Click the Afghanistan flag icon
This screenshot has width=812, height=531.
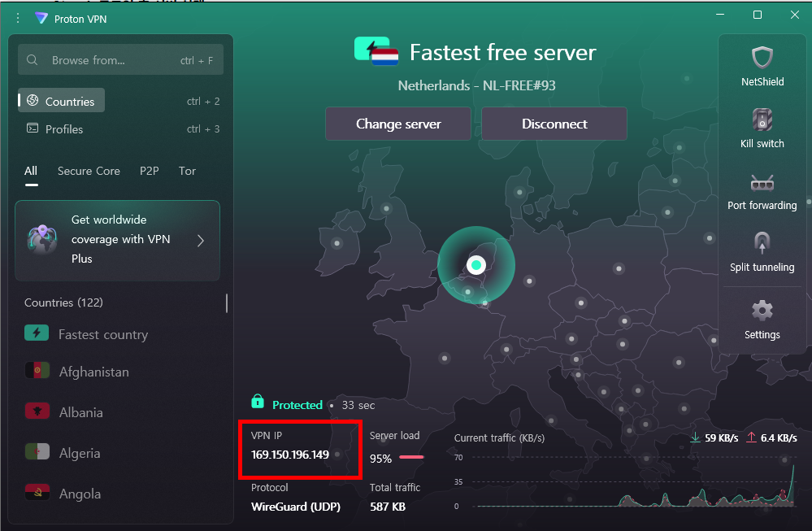(37, 371)
